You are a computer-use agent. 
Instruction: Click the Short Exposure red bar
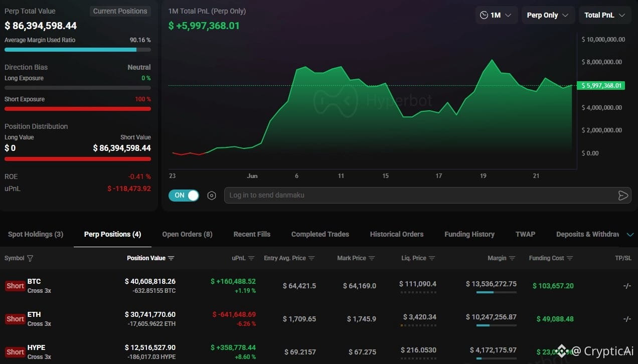click(78, 109)
